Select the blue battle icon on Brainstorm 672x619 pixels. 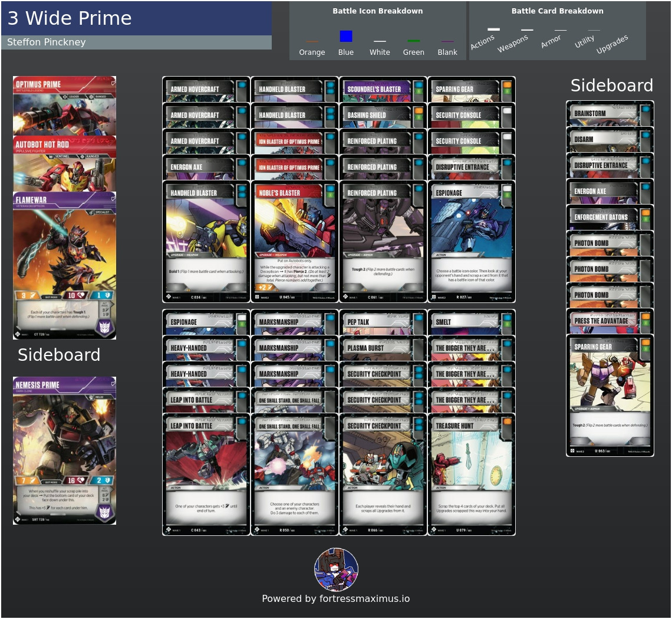(x=645, y=109)
